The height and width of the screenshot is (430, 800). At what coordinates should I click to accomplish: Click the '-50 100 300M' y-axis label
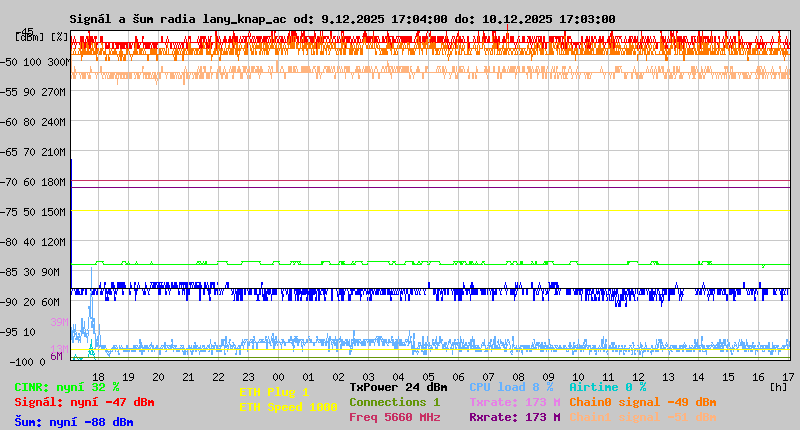[37, 62]
